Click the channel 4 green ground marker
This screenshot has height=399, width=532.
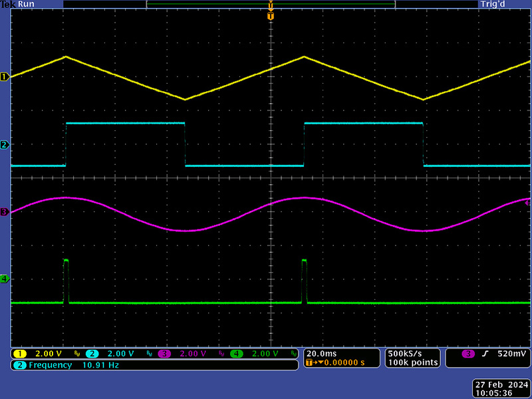click(5, 279)
